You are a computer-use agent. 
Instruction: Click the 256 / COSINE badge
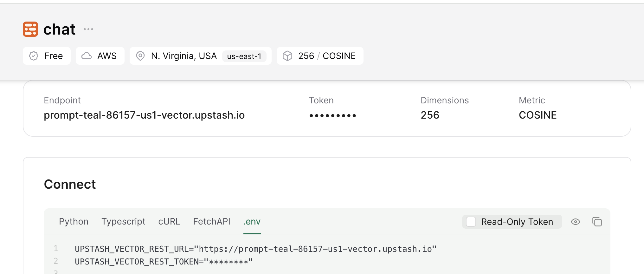pyautogui.click(x=326, y=56)
